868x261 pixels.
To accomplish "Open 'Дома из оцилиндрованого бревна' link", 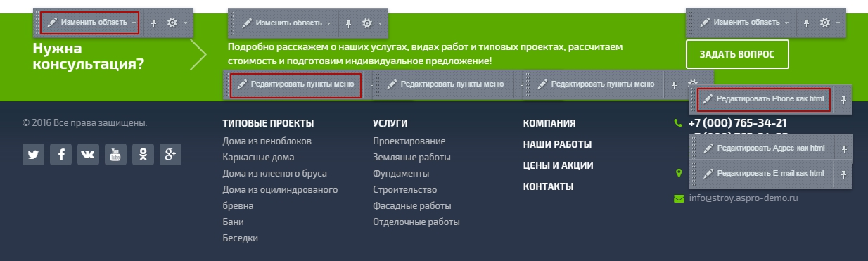I will click(280, 198).
